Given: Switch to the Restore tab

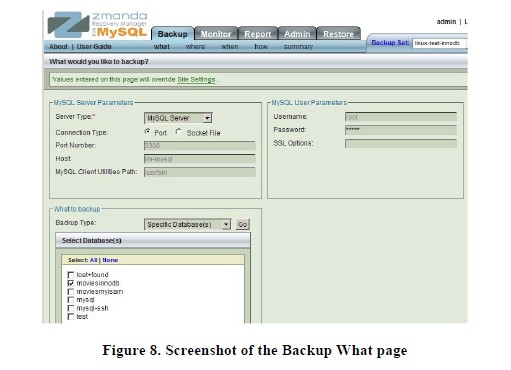Looking at the screenshot, I should (338, 34).
